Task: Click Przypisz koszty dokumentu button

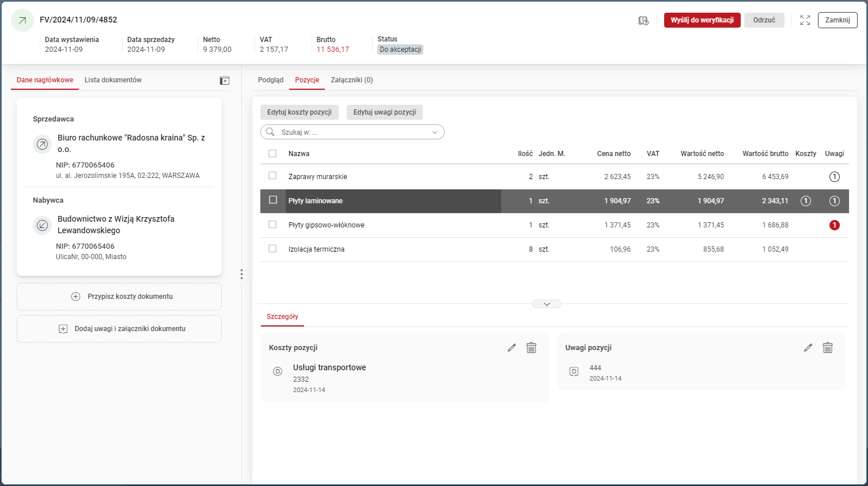Action: pyautogui.click(x=119, y=297)
